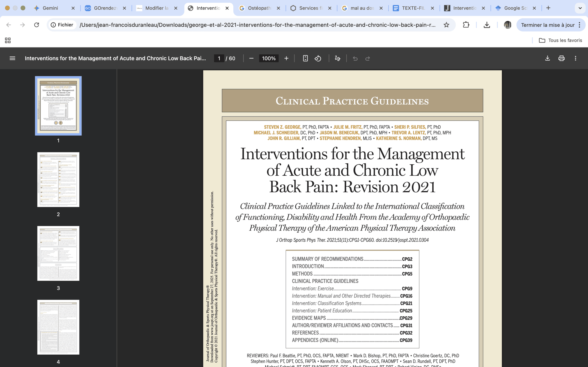Click the zoom percentage 100% field
Screen dimensions: 588x367
click(269, 58)
